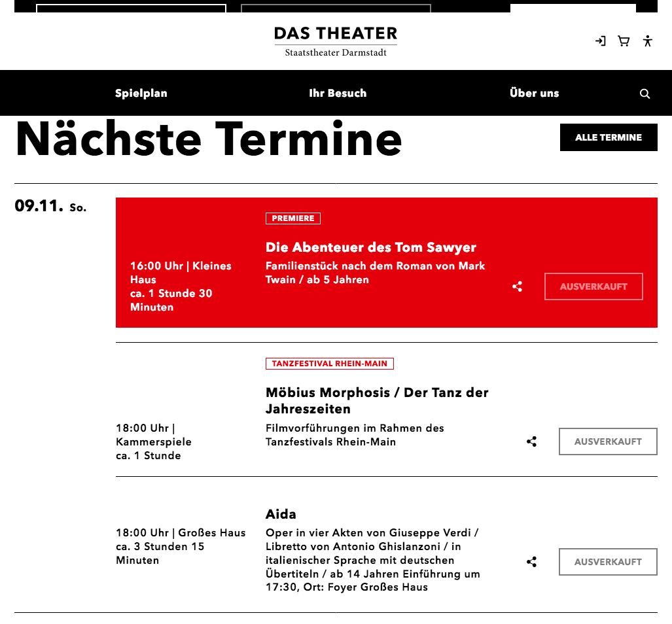Select Über uns in the navigation
Image resolution: width=672 pixels, height=624 pixels.
534,93
